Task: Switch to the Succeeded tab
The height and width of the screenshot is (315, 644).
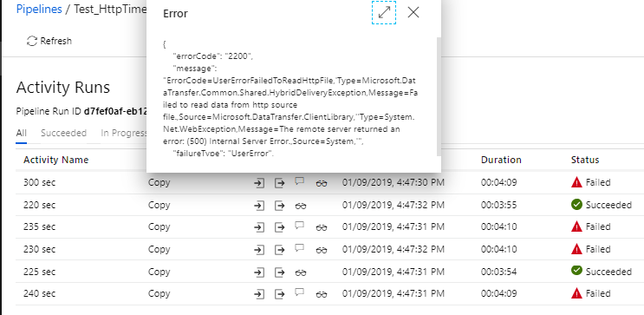Action: point(63,134)
